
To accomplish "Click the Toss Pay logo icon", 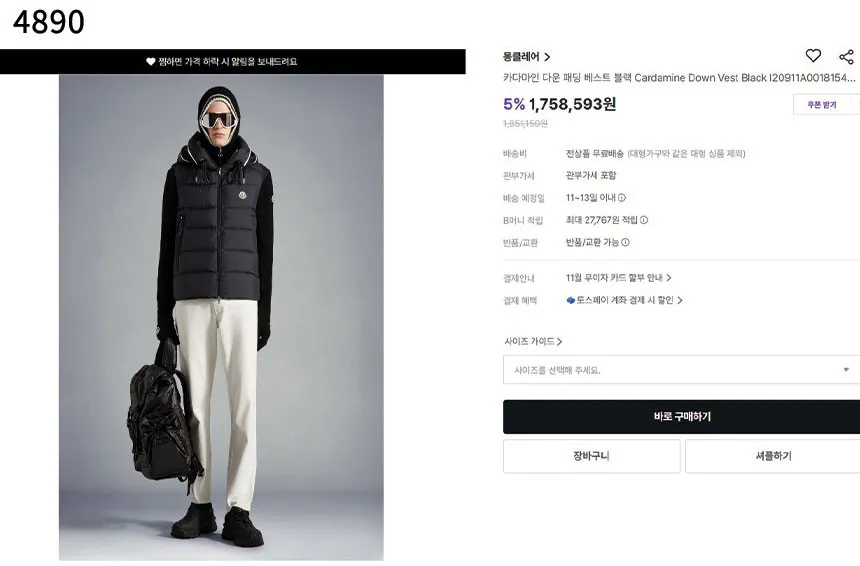I will [x=570, y=300].
